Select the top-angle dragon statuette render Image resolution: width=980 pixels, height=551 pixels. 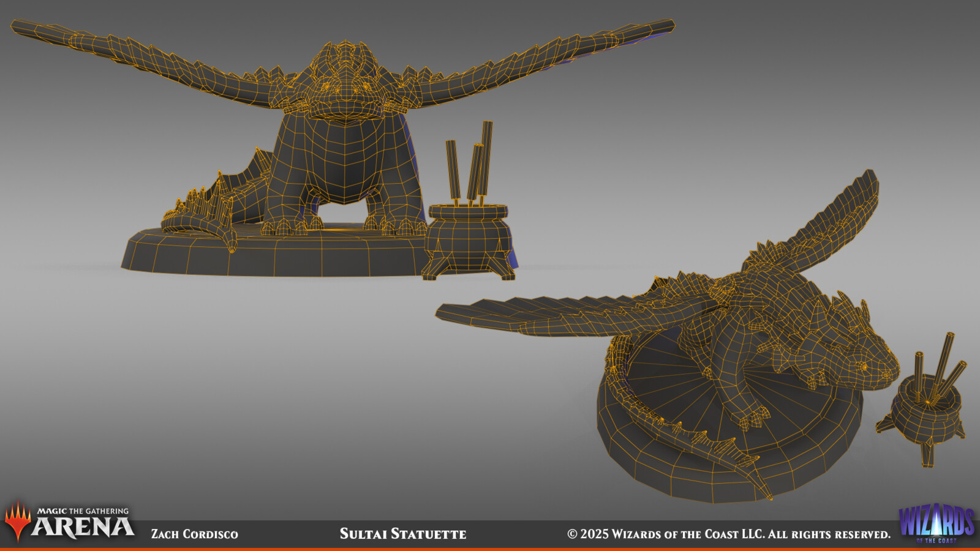point(668,337)
